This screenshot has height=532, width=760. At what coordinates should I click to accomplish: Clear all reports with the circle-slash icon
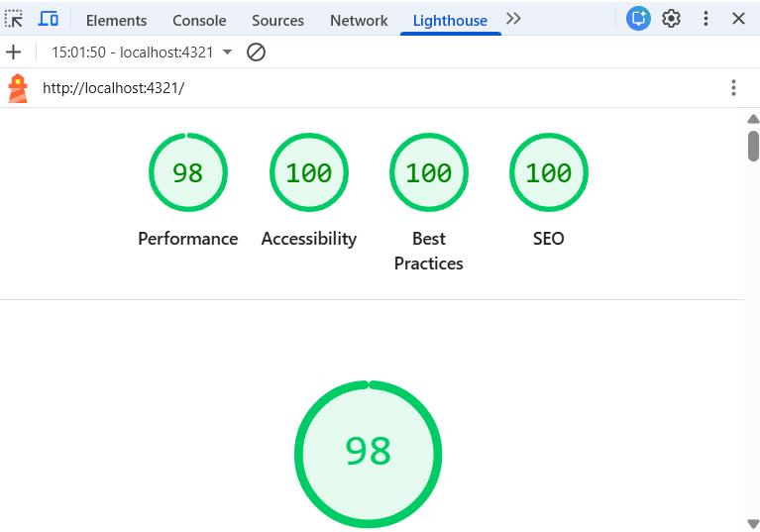click(x=256, y=52)
